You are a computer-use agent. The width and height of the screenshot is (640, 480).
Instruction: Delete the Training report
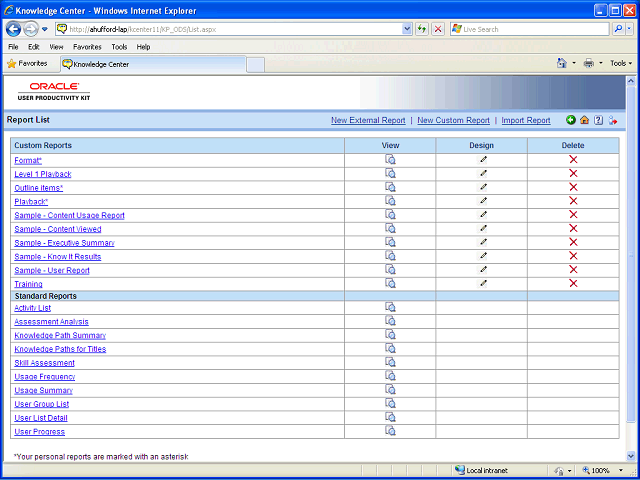click(x=573, y=284)
